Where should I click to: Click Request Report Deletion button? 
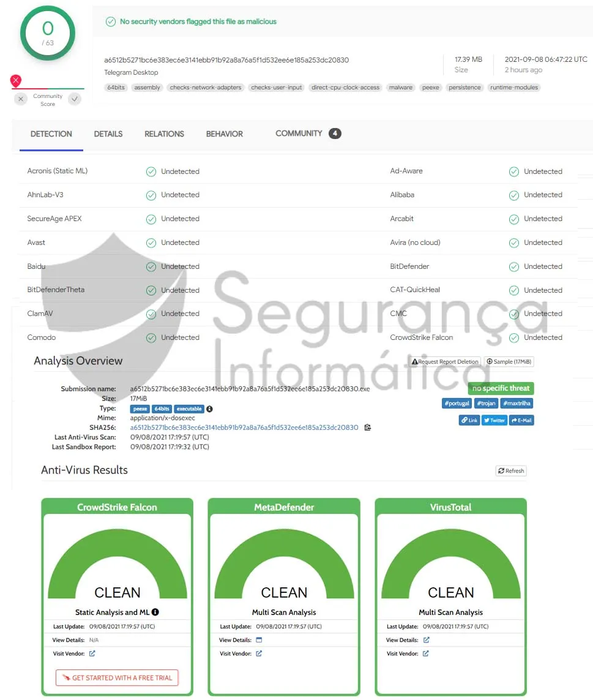445,361
